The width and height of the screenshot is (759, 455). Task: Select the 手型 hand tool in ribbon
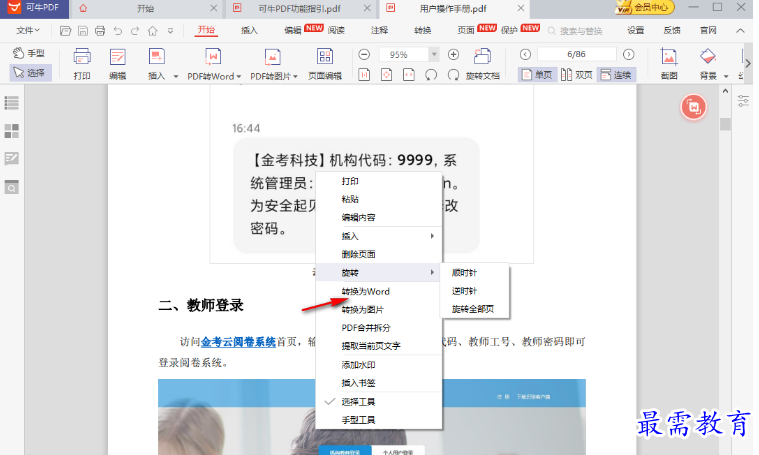30,53
